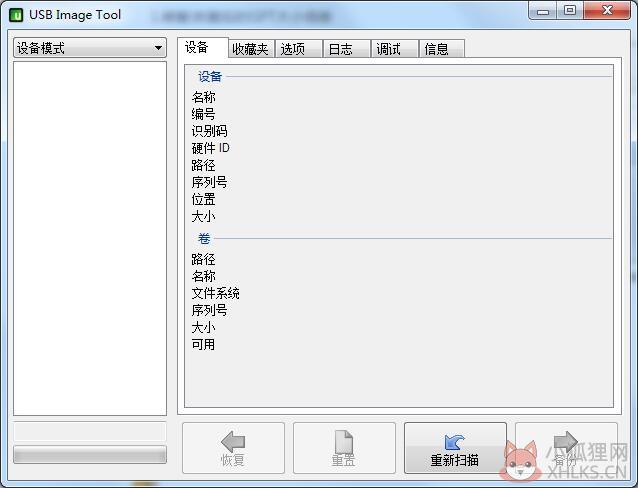Click the empty field above the progress bar
The height and width of the screenshot is (488, 638).
(x=90, y=432)
